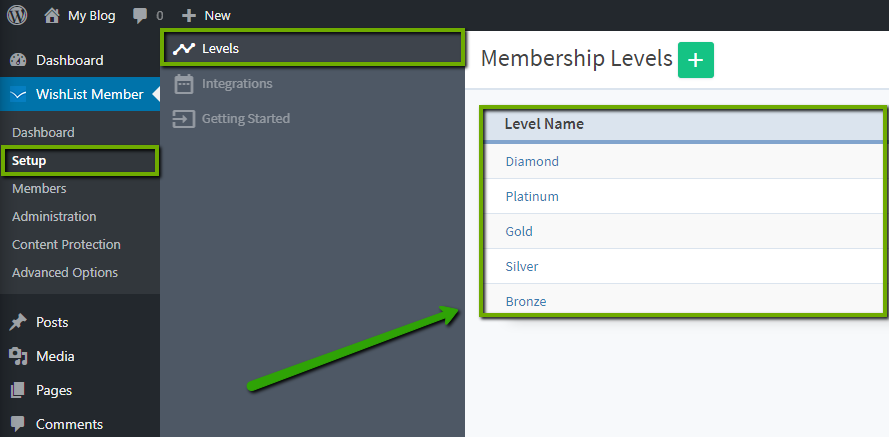Click the Posts pushpin icon
The image size is (889, 437).
18,322
